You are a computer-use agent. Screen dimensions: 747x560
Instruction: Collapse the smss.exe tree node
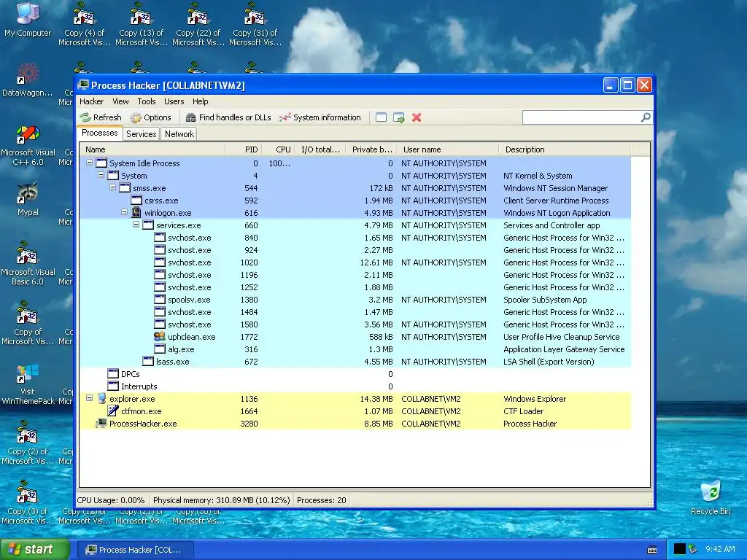[x=113, y=187]
